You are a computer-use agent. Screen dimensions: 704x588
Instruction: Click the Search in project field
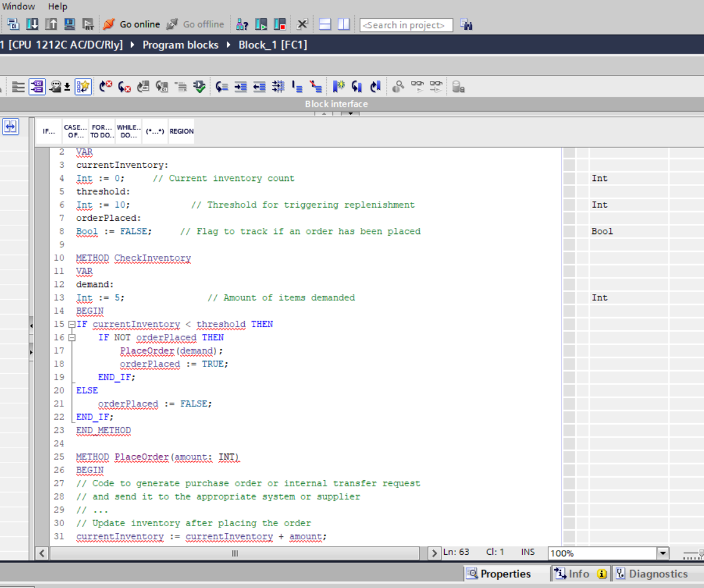point(406,25)
